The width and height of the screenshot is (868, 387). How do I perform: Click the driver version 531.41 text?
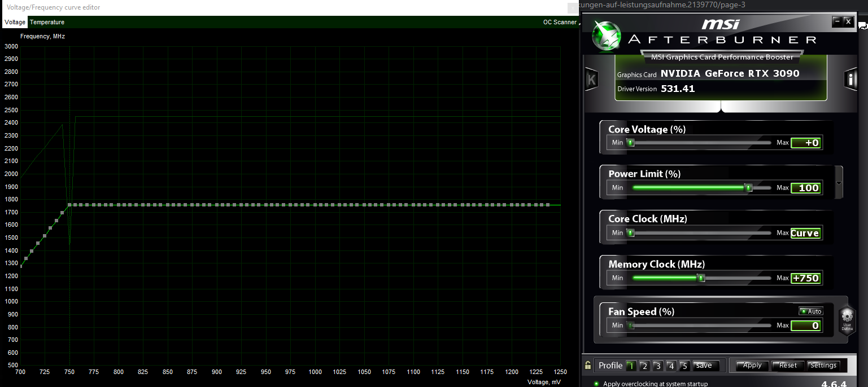click(678, 89)
